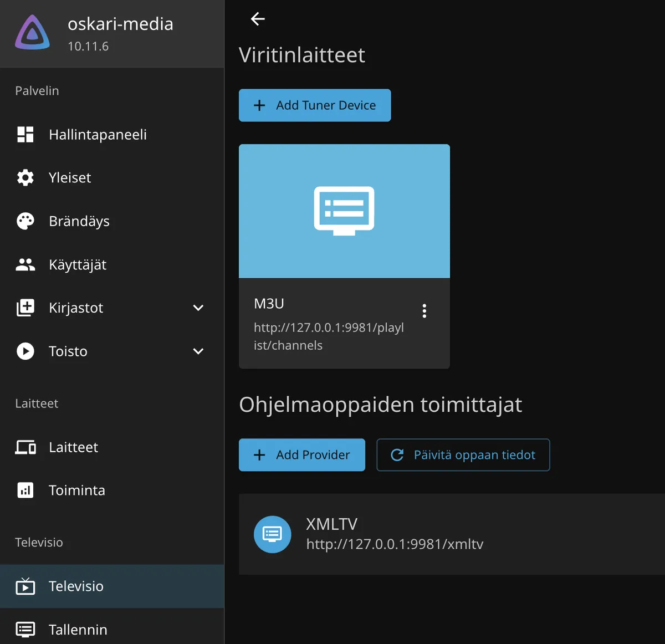Click the Add Provider button
The height and width of the screenshot is (644, 665).
point(302,455)
